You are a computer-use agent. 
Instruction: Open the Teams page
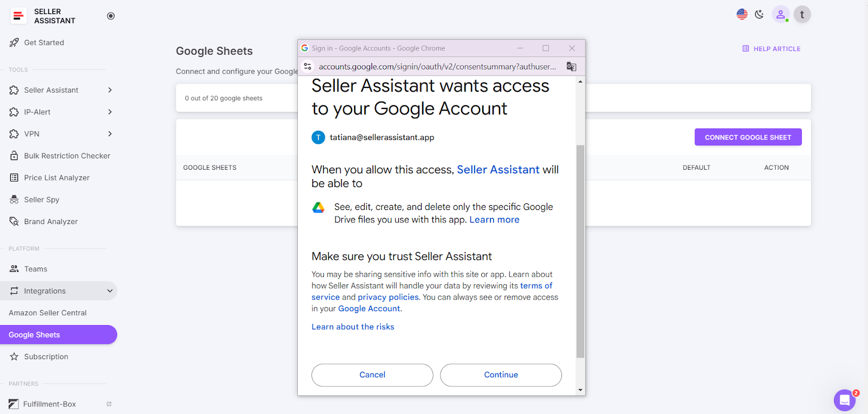(36, 269)
